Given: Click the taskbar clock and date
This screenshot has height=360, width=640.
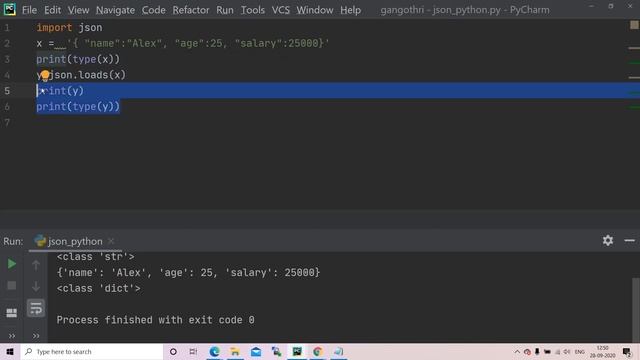Looking at the screenshot, I should tap(602, 351).
